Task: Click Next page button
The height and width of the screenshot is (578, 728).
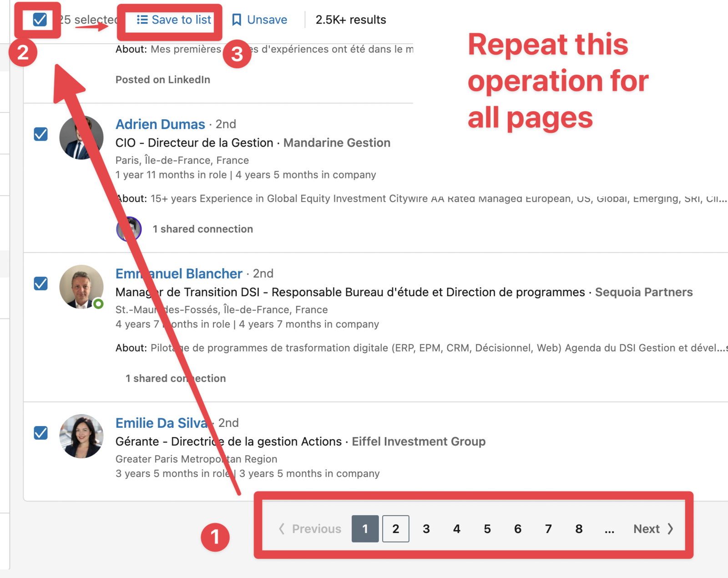Action: 653,529
